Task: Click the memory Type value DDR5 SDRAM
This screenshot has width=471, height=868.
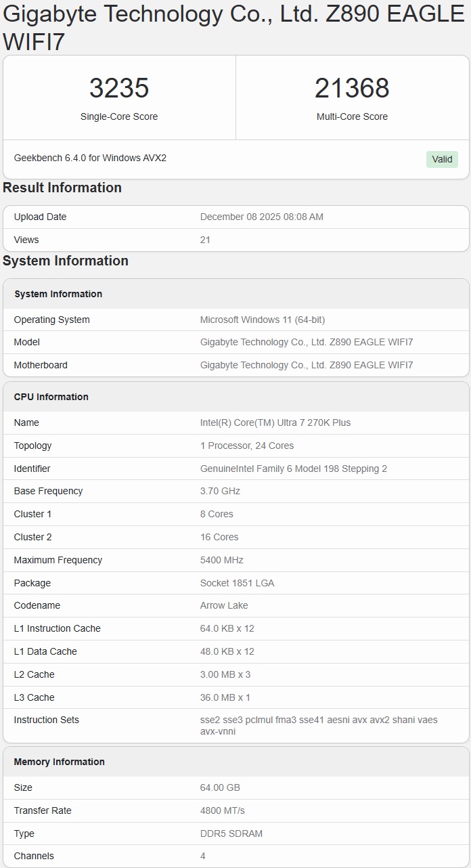Action: click(231, 833)
